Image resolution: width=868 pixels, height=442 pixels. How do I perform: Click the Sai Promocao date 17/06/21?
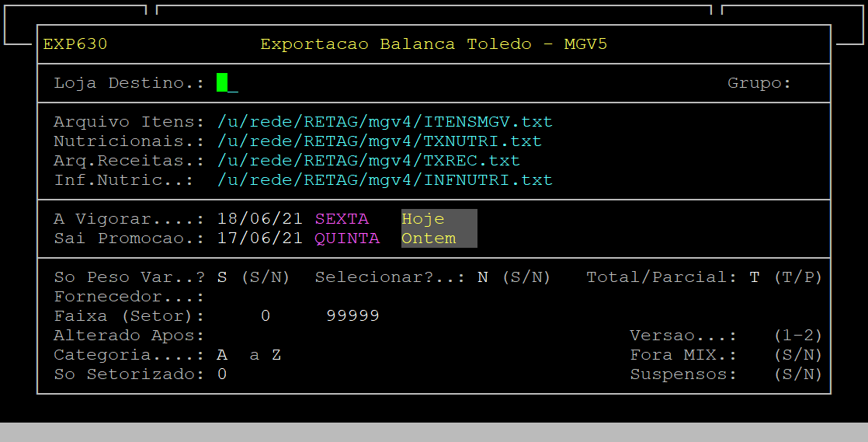point(259,238)
